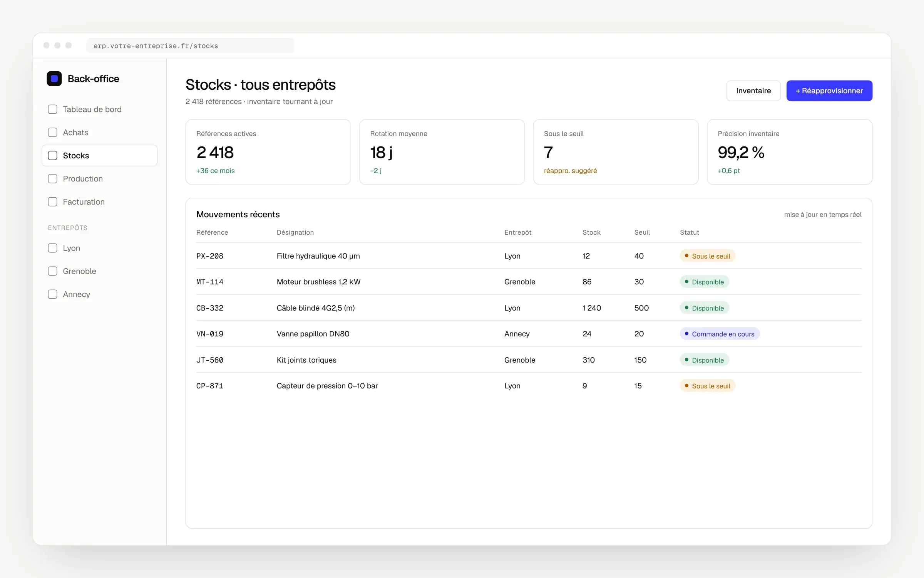Click the Stock column header
924x578 pixels.
591,232
